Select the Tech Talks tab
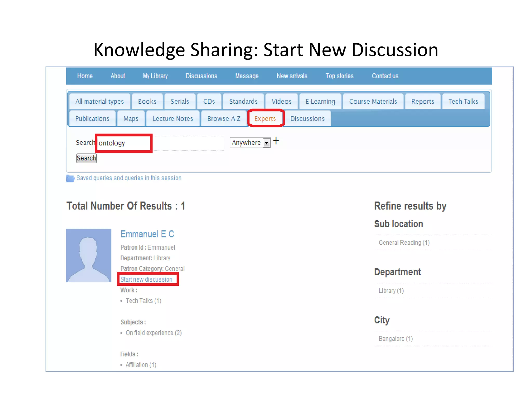This screenshot has width=532, height=399. tap(463, 101)
